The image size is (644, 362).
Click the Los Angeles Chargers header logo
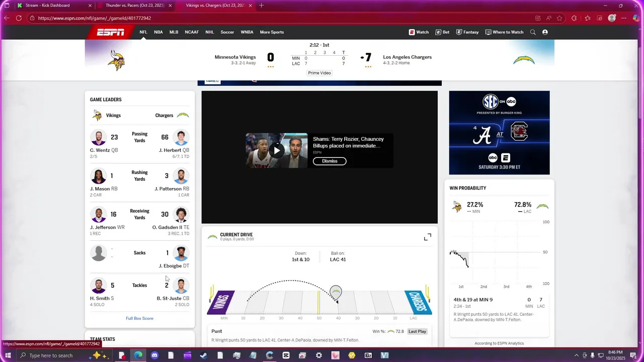click(524, 60)
